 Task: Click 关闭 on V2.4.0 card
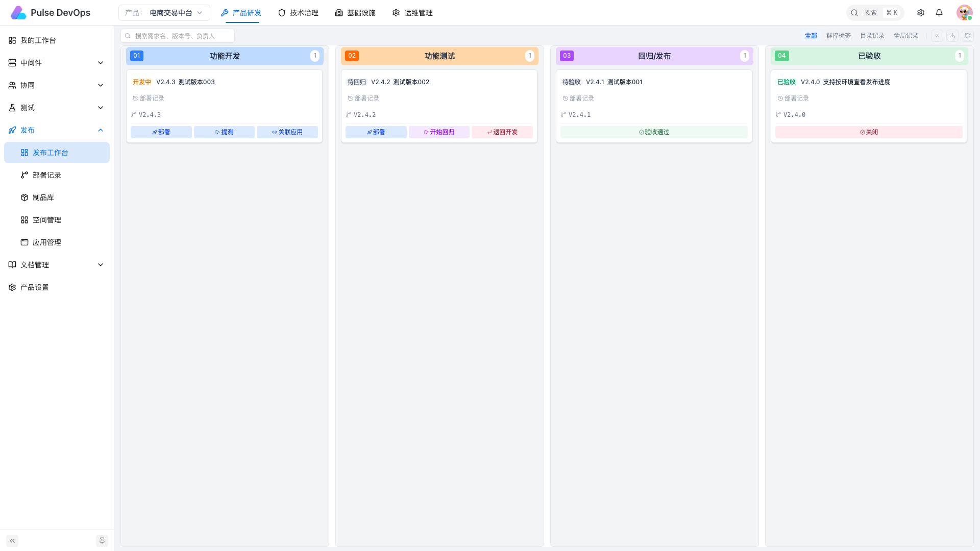[869, 132]
